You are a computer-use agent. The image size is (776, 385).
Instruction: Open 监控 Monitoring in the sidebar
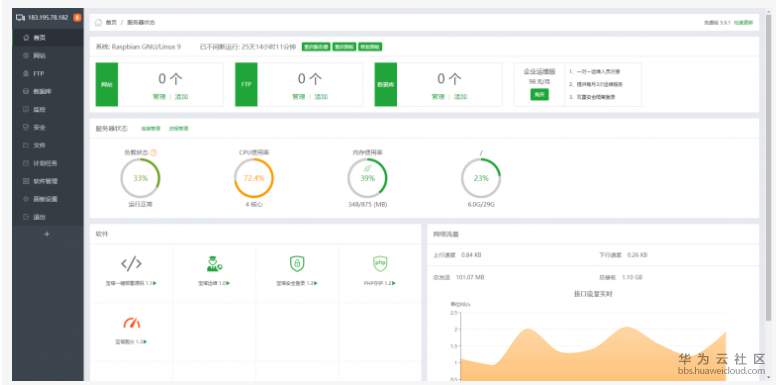(48, 109)
